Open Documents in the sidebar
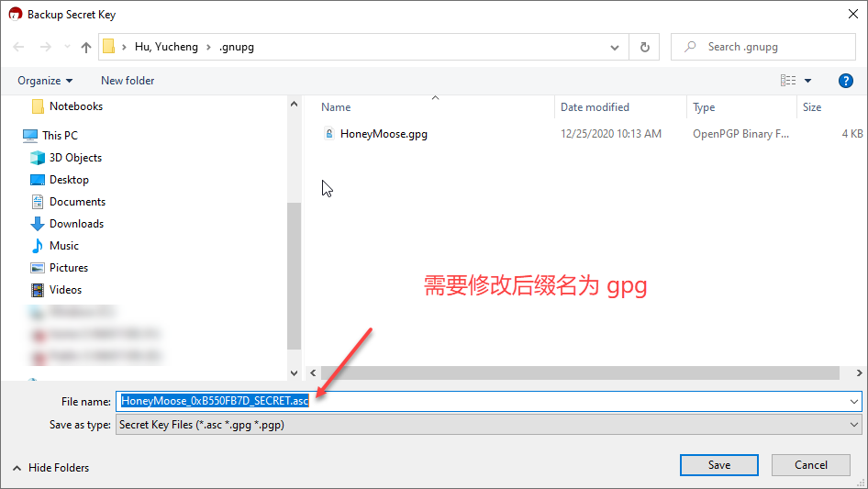The width and height of the screenshot is (868, 489). (77, 202)
